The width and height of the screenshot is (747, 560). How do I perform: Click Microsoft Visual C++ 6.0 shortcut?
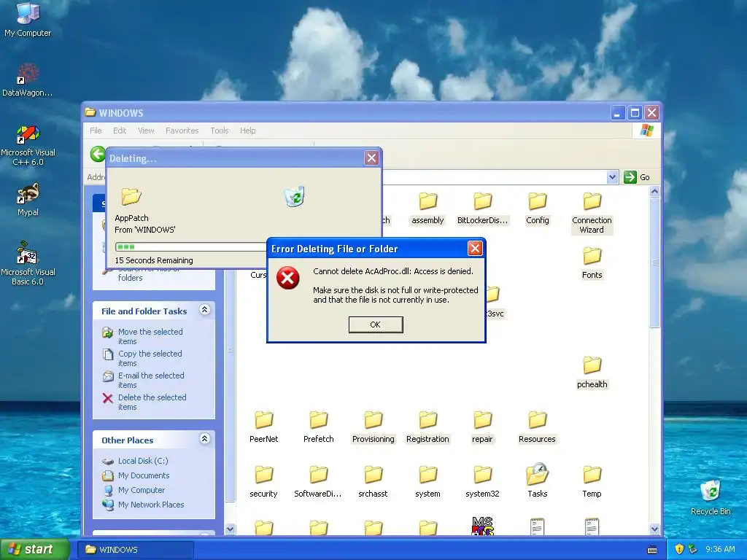click(x=28, y=145)
